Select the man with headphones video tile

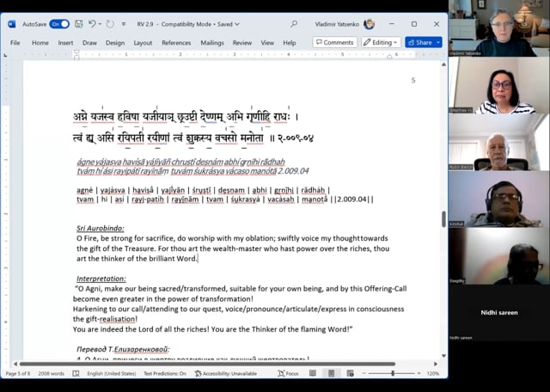(498, 199)
